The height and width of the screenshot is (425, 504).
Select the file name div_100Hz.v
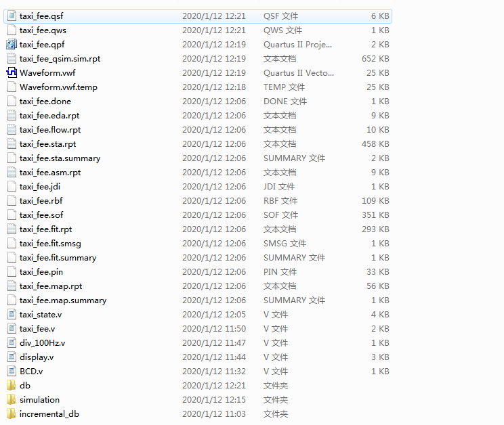coord(43,343)
